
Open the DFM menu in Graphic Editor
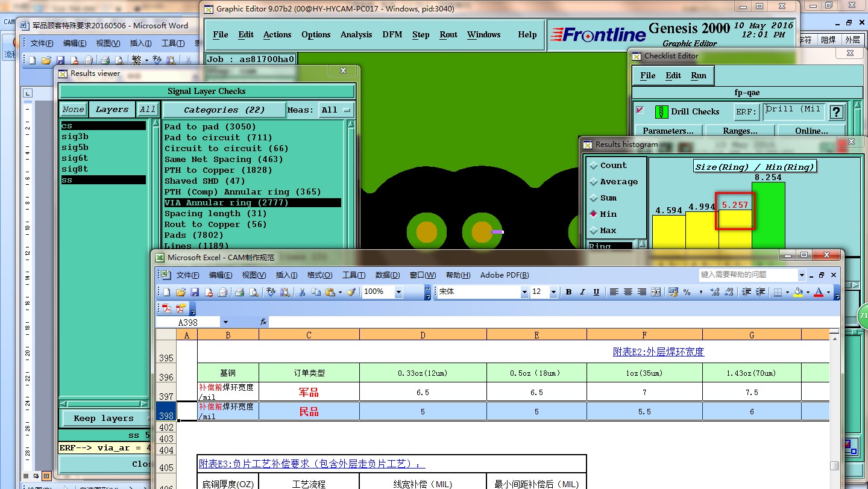pyautogui.click(x=392, y=34)
